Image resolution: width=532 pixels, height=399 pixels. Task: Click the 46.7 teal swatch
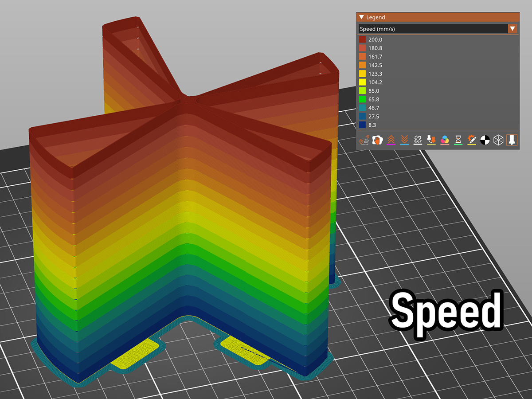click(x=362, y=108)
